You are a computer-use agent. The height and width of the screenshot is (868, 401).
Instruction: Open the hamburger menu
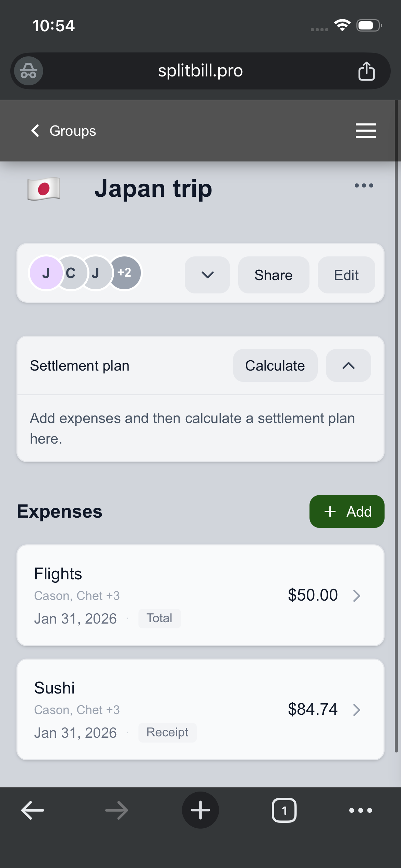pyautogui.click(x=366, y=131)
